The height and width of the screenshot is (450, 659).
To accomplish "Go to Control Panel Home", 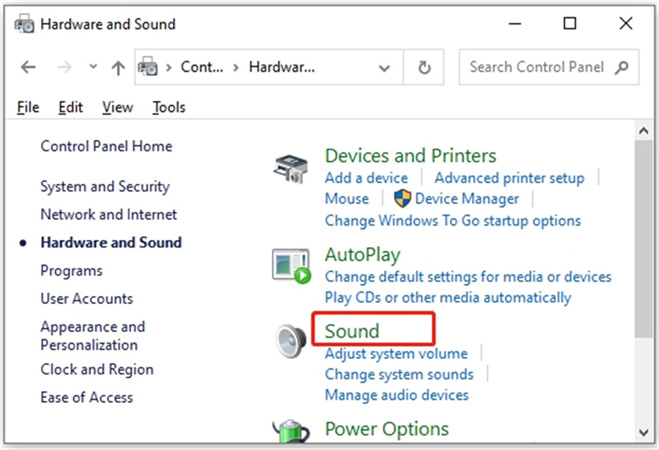I will (106, 146).
